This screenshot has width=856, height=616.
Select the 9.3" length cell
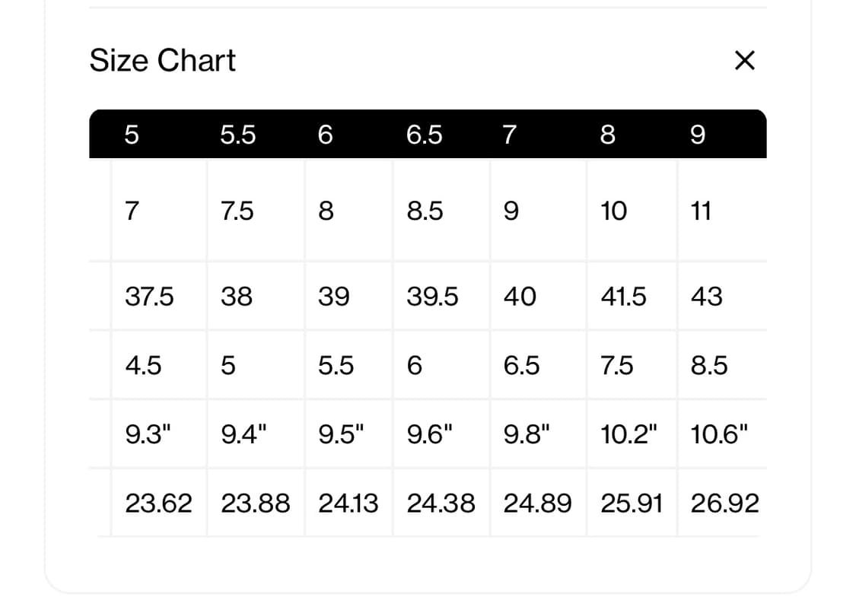click(x=148, y=434)
